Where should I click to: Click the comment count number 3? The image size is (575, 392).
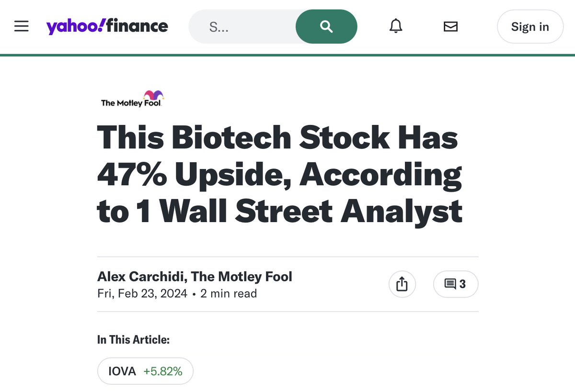[462, 284]
